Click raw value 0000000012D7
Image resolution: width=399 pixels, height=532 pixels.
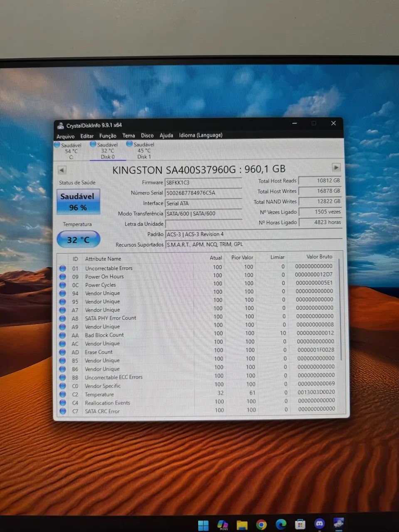pos(314,275)
